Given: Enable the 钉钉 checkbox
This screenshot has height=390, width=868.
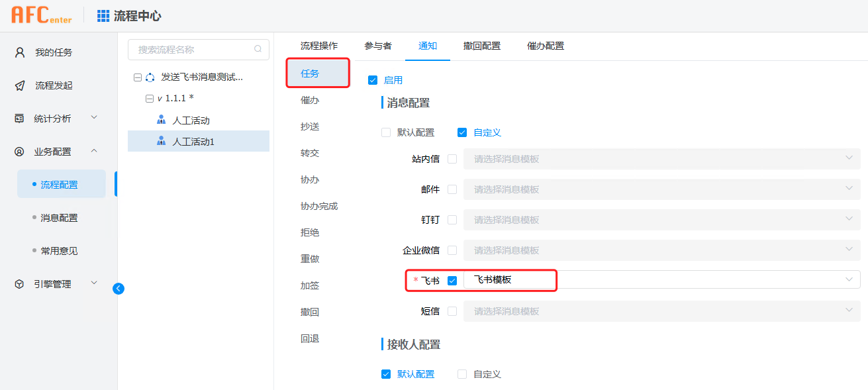Looking at the screenshot, I should (452, 220).
